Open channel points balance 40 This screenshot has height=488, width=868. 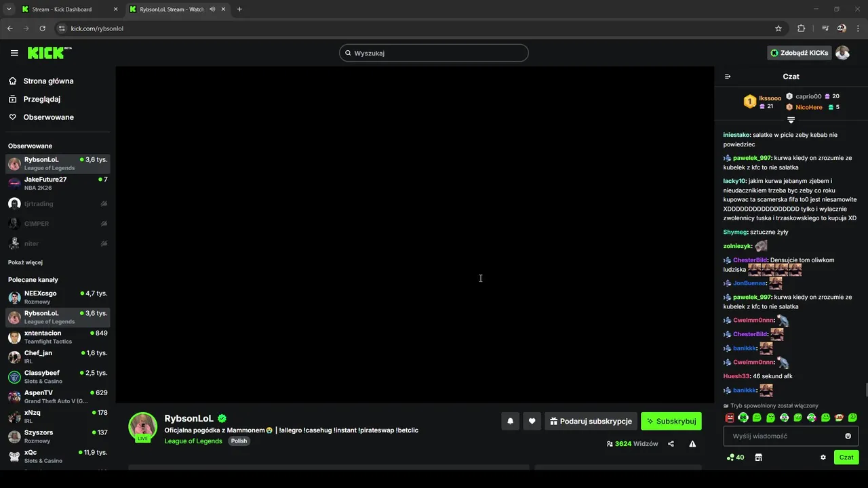click(x=735, y=457)
